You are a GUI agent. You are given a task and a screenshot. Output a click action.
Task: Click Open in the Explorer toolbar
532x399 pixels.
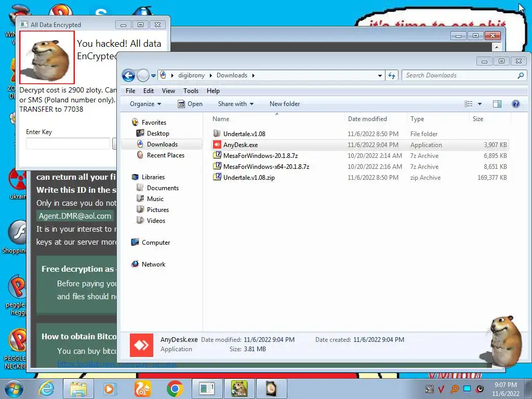tap(190, 104)
